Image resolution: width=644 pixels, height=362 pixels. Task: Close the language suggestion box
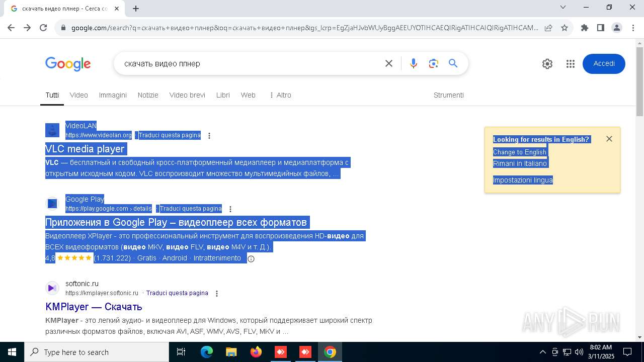point(609,139)
